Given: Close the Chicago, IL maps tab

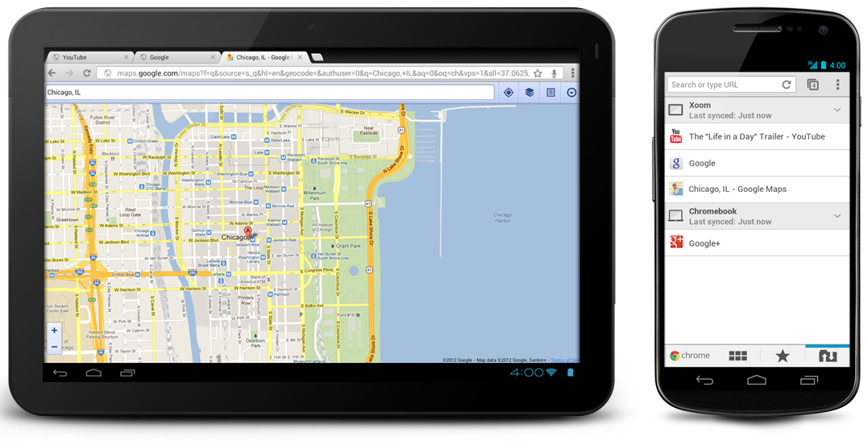Looking at the screenshot, I should click(301, 57).
